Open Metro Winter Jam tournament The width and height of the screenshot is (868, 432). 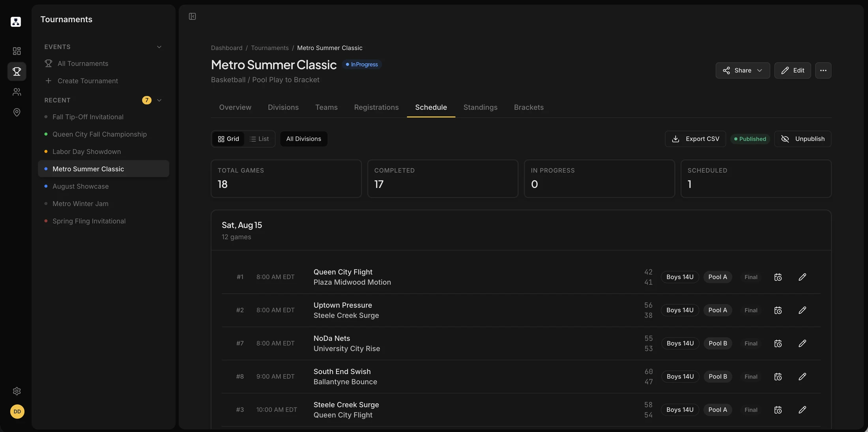pos(103,204)
